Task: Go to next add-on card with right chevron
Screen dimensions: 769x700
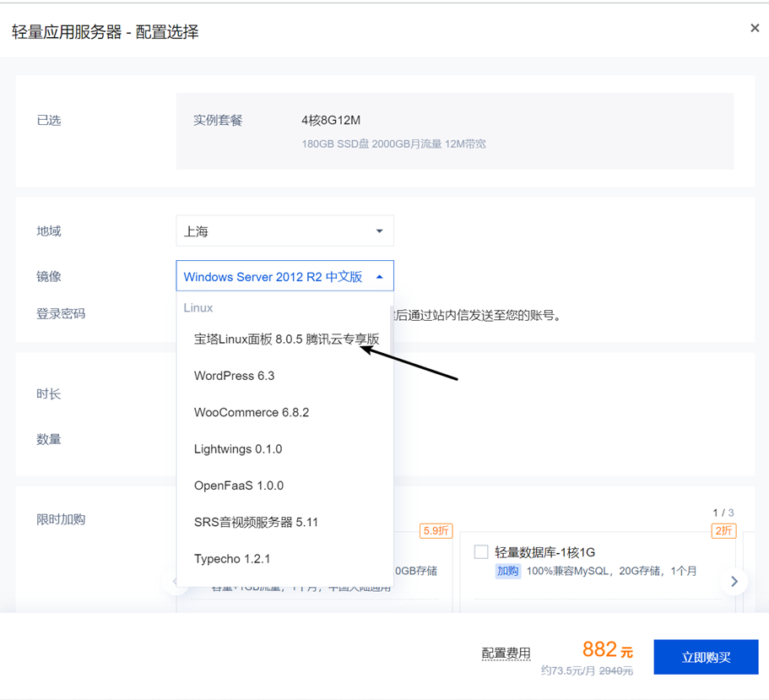Action: coord(734,581)
